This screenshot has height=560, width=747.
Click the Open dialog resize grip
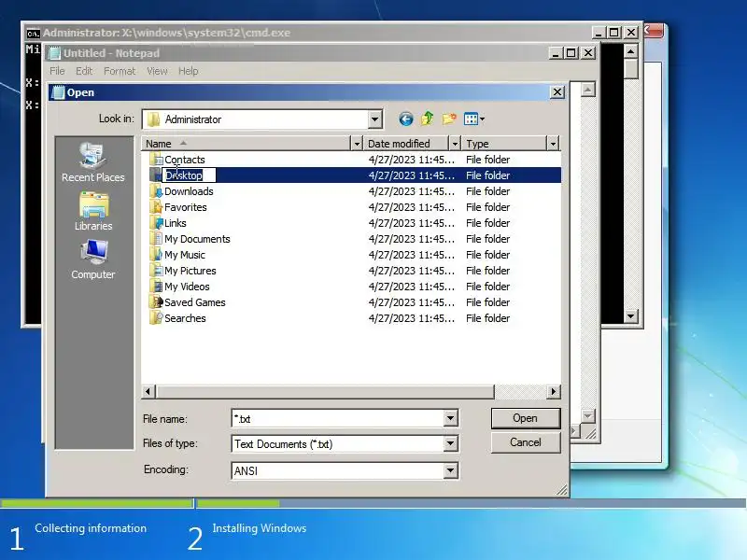tap(562, 490)
